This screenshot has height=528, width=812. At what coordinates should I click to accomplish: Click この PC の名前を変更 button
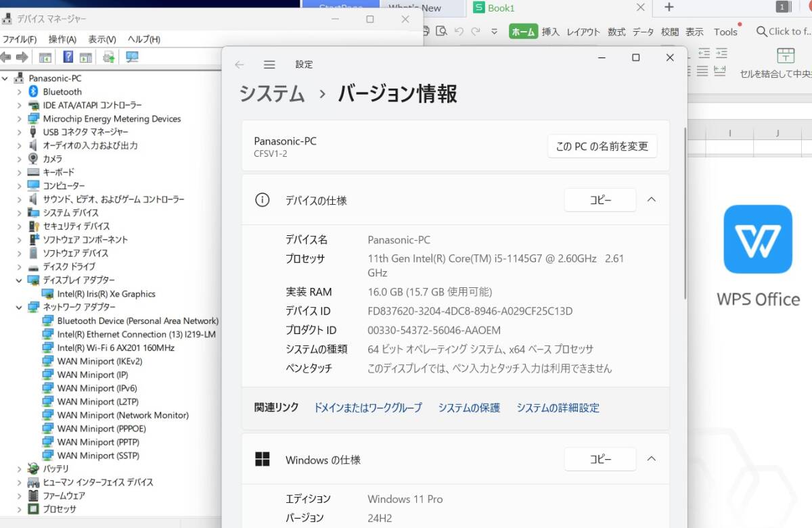(x=602, y=146)
